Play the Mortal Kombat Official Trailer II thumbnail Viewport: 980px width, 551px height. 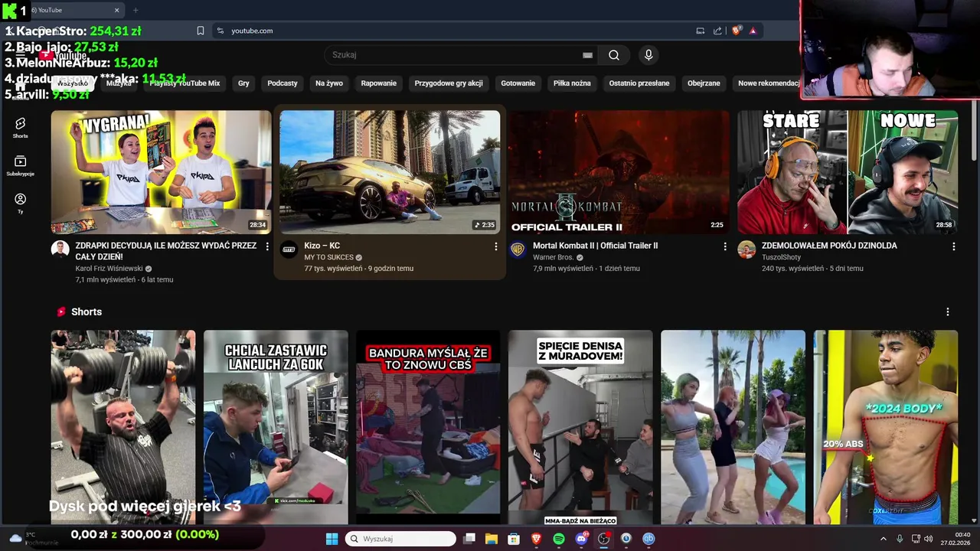click(x=619, y=172)
